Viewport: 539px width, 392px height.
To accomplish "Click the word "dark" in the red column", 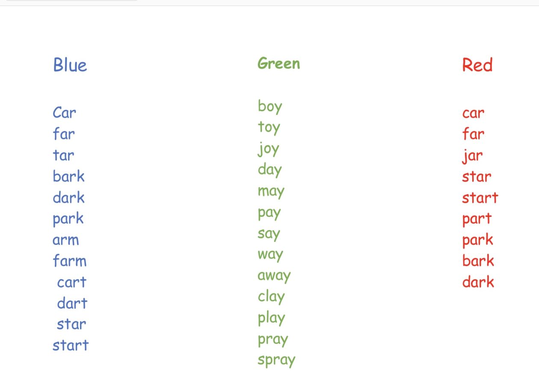I will 478,282.
